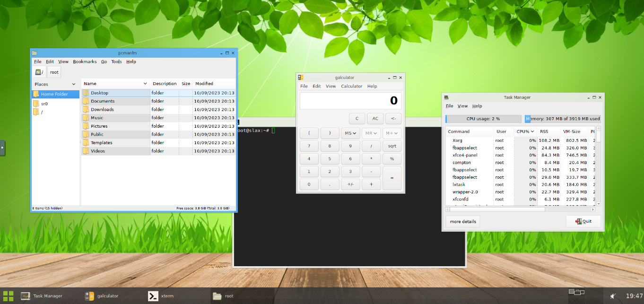
Task: Click the workspace switcher in the panel
Action: point(576,292)
